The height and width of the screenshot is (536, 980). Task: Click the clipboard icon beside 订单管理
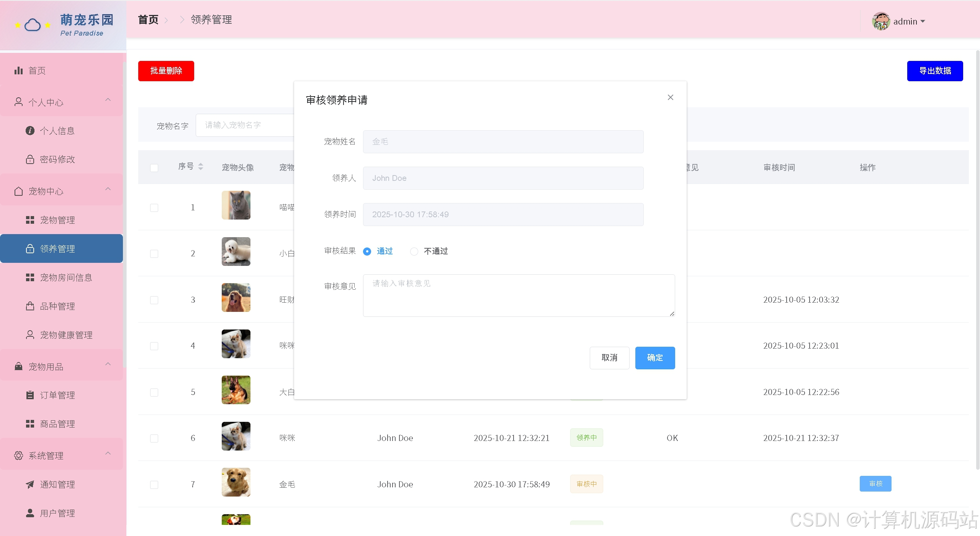coord(30,395)
